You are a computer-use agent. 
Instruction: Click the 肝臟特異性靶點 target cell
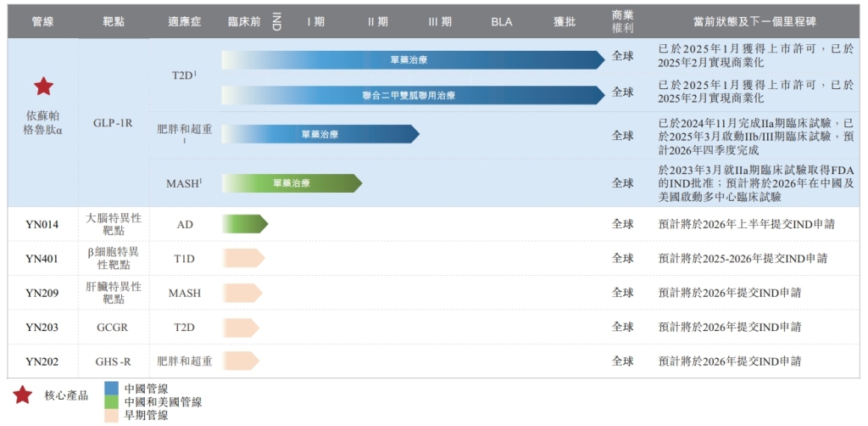tap(114, 293)
